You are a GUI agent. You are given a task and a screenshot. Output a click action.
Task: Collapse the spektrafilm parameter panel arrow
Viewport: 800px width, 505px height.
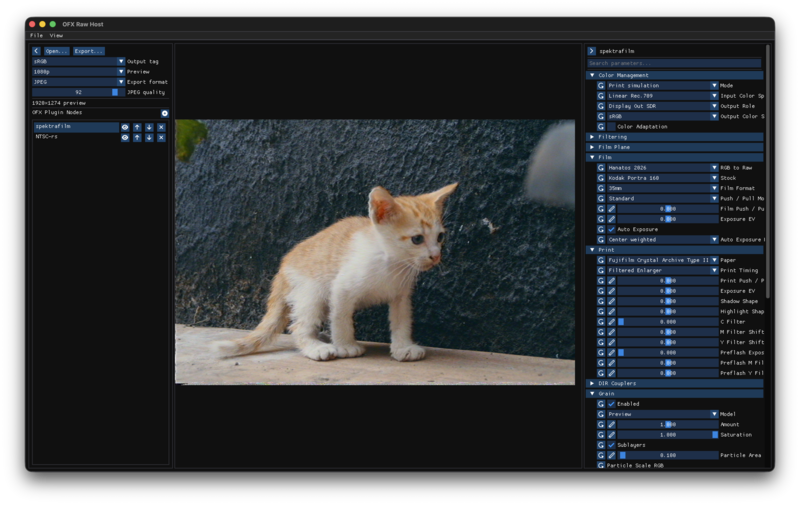(x=591, y=51)
